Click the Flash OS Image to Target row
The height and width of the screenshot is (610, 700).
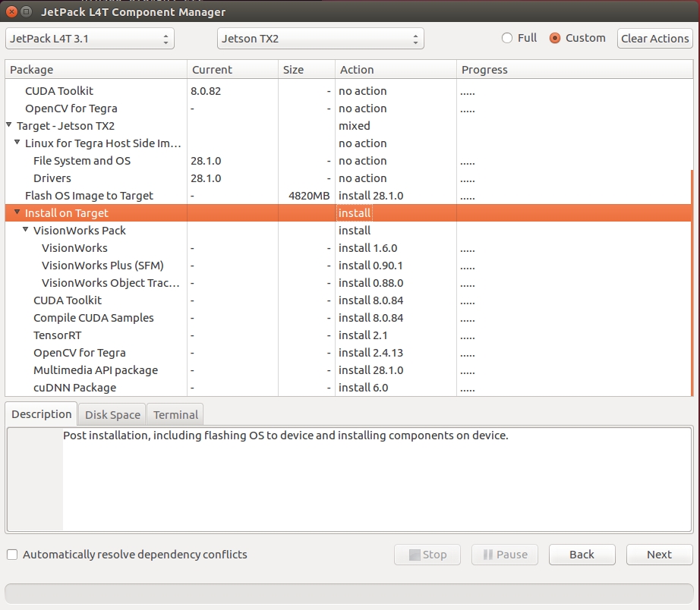coord(89,196)
